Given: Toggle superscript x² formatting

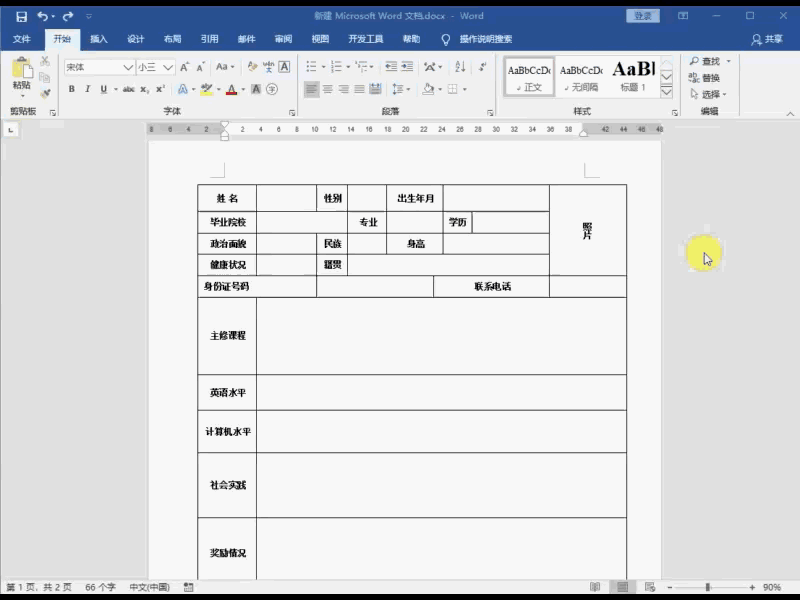Looking at the screenshot, I should 161,89.
